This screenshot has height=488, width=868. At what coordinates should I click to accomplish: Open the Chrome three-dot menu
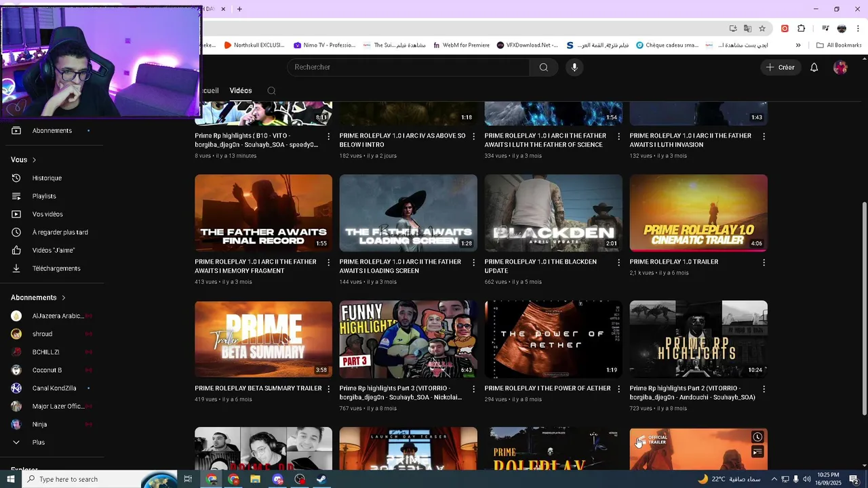(857, 28)
